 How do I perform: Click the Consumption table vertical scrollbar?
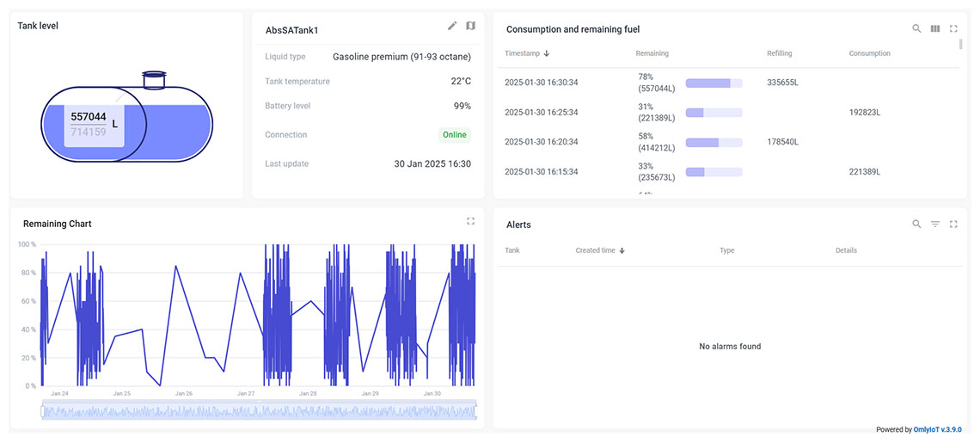(x=960, y=45)
